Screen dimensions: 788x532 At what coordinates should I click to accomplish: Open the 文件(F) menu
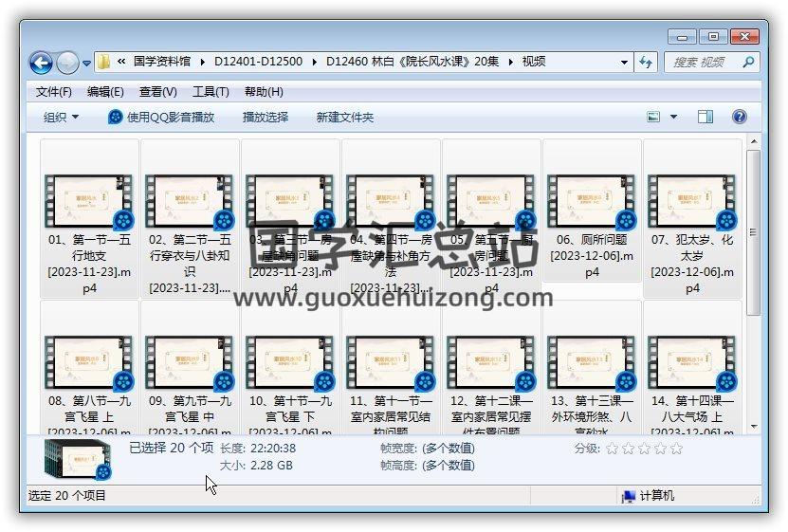54,91
